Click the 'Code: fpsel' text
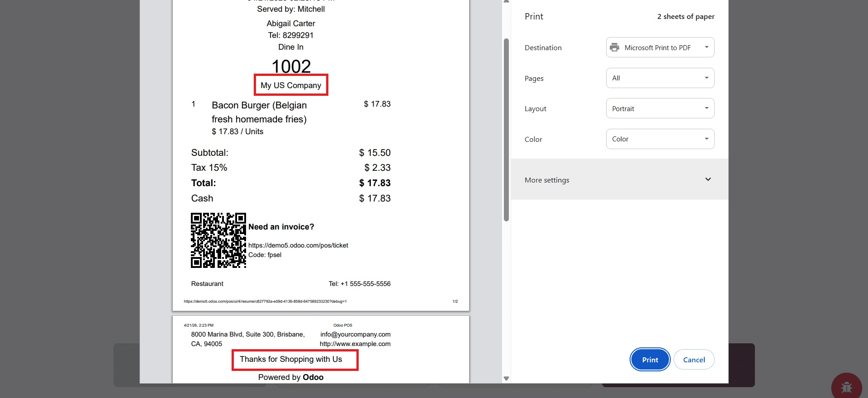 pyautogui.click(x=265, y=255)
